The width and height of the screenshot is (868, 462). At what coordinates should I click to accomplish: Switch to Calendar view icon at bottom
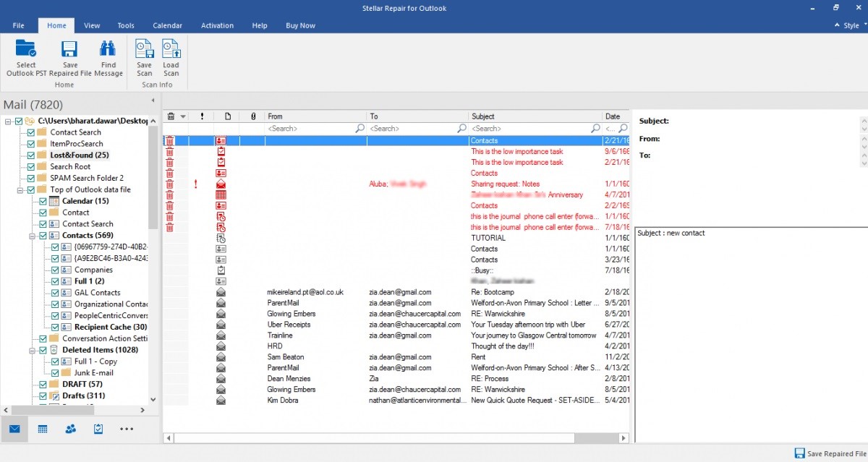pyautogui.click(x=43, y=429)
